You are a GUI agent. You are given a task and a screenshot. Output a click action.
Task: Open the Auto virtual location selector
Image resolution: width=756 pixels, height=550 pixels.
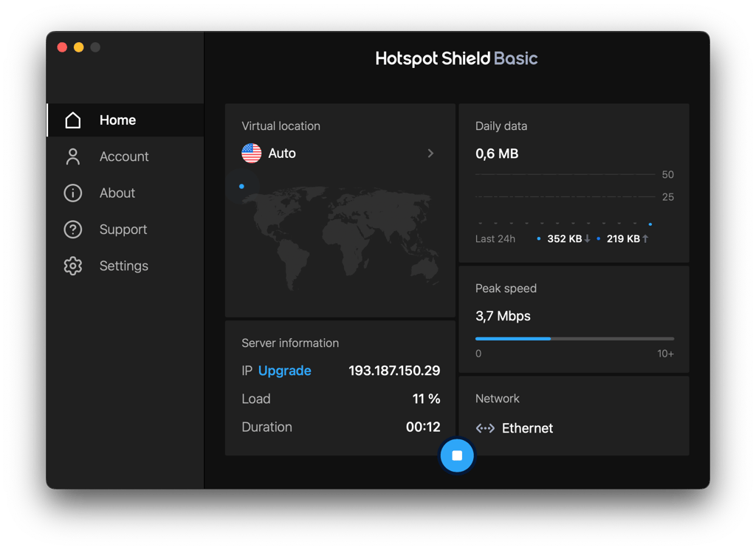point(340,154)
